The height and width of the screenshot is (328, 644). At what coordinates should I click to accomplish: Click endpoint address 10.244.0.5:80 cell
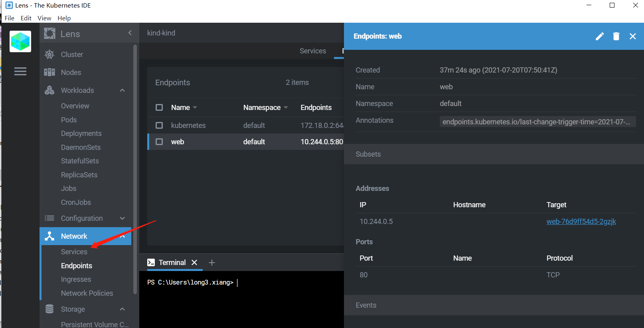click(x=322, y=141)
